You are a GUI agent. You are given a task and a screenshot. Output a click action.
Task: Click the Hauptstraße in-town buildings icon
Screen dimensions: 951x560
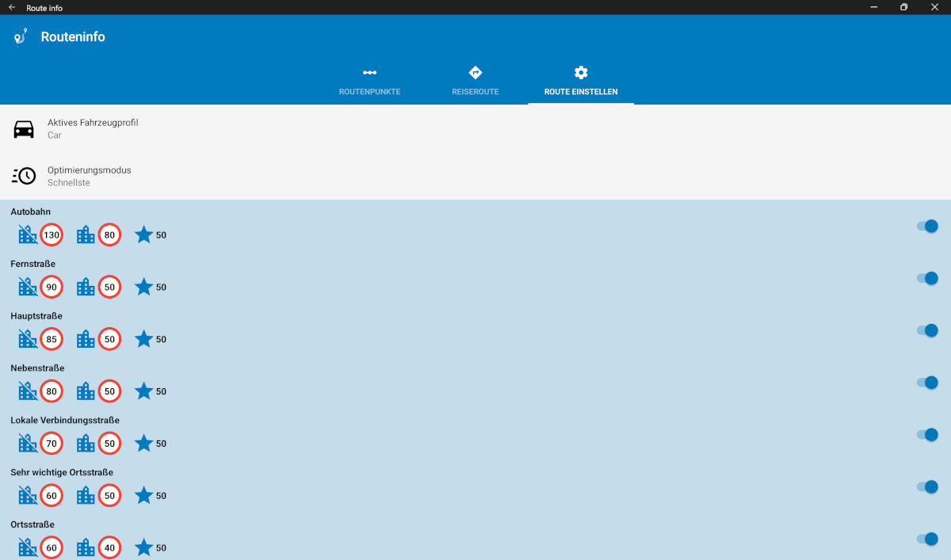86,339
